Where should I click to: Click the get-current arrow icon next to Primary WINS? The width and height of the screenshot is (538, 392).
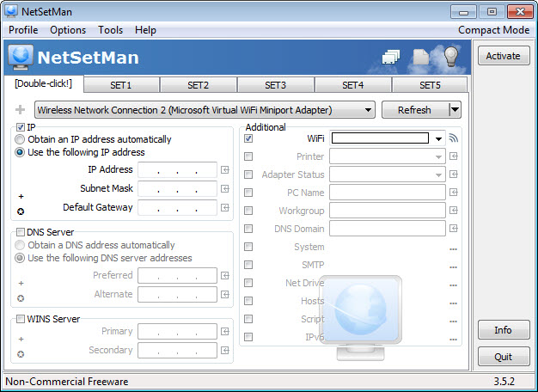(225, 332)
